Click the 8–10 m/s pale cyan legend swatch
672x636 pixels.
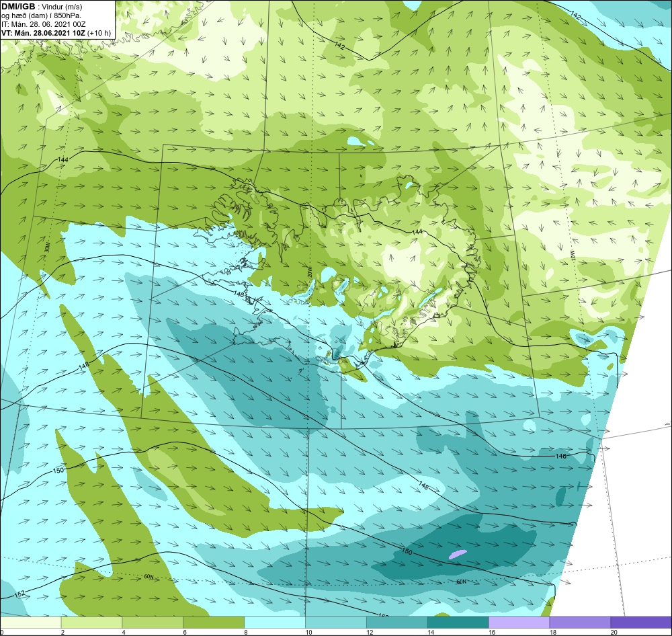pyautogui.click(x=275, y=622)
